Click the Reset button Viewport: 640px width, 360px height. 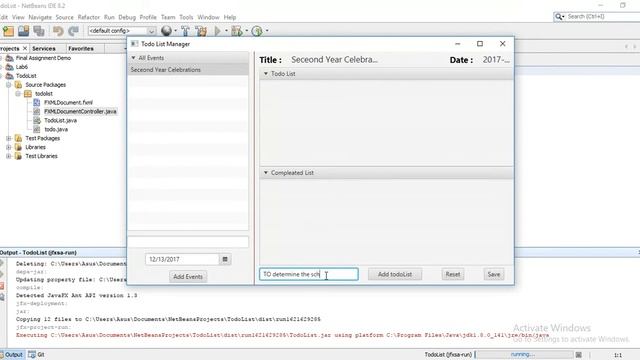453,274
